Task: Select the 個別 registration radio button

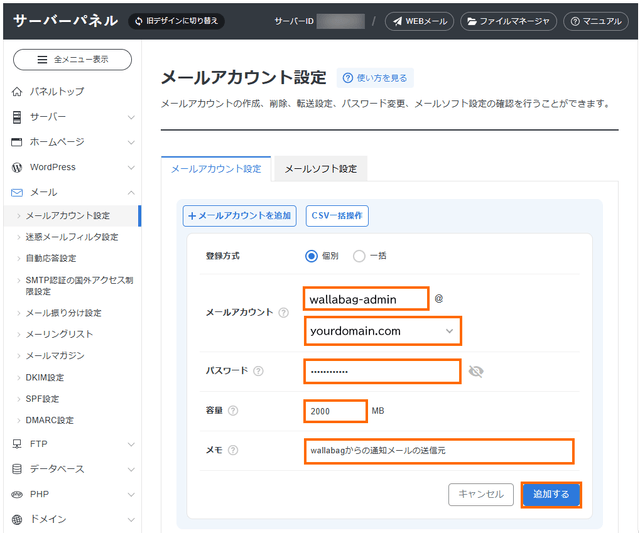Action: [311, 256]
